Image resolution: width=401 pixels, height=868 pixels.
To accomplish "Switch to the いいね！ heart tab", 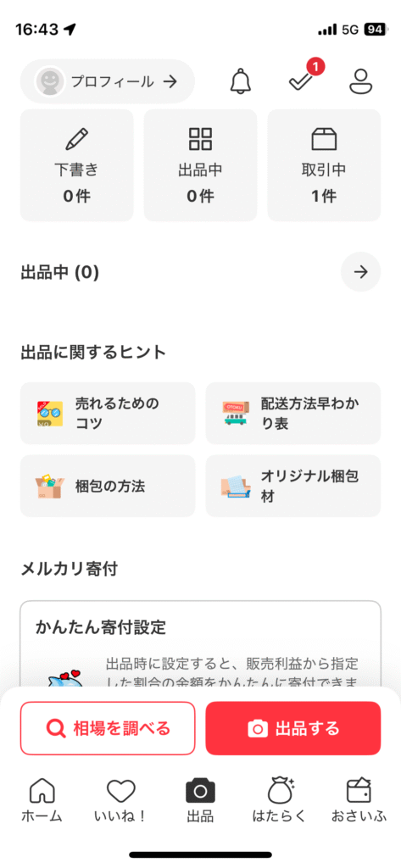I will (x=120, y=800).
